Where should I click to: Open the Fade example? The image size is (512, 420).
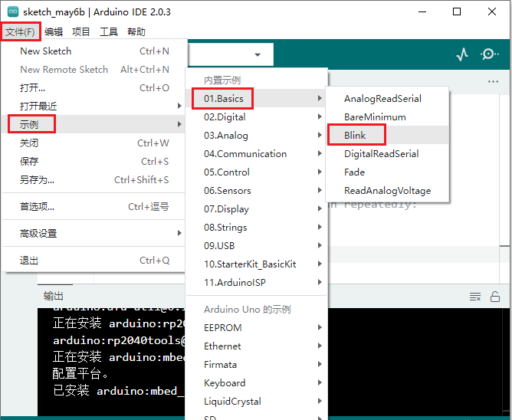(388, 172)
